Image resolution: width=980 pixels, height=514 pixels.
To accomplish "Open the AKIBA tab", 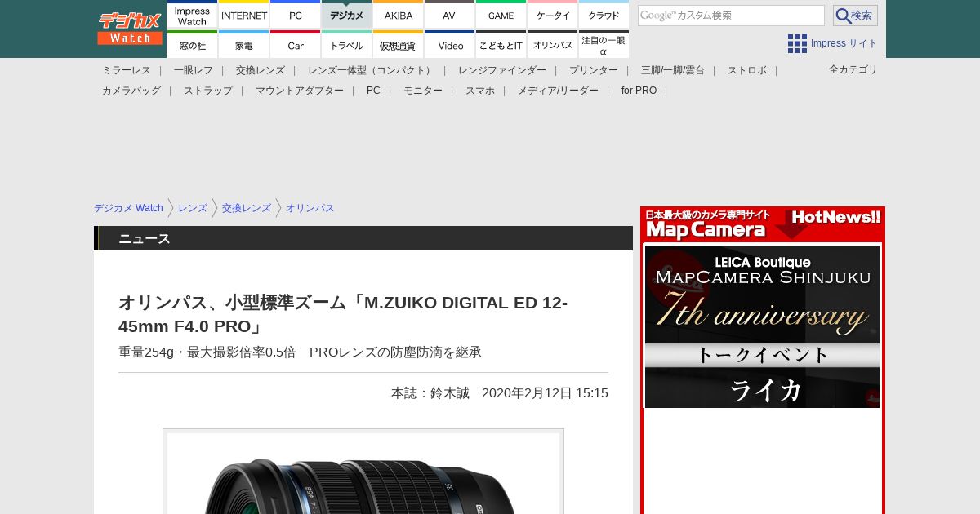I will [399, 15].
